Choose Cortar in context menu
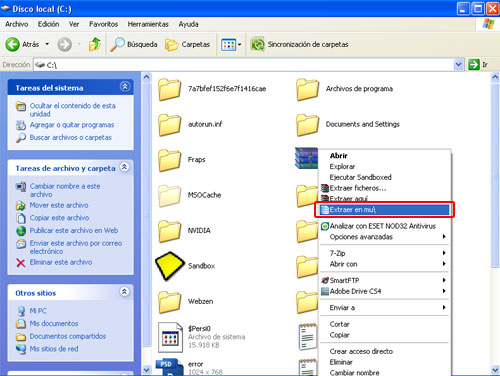 click(x=384, y=324)
